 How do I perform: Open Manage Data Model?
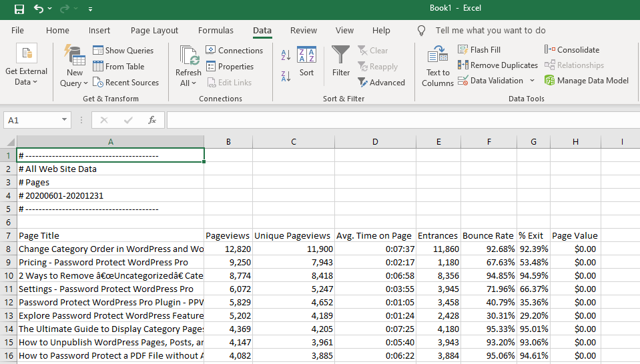click(587, 81)
